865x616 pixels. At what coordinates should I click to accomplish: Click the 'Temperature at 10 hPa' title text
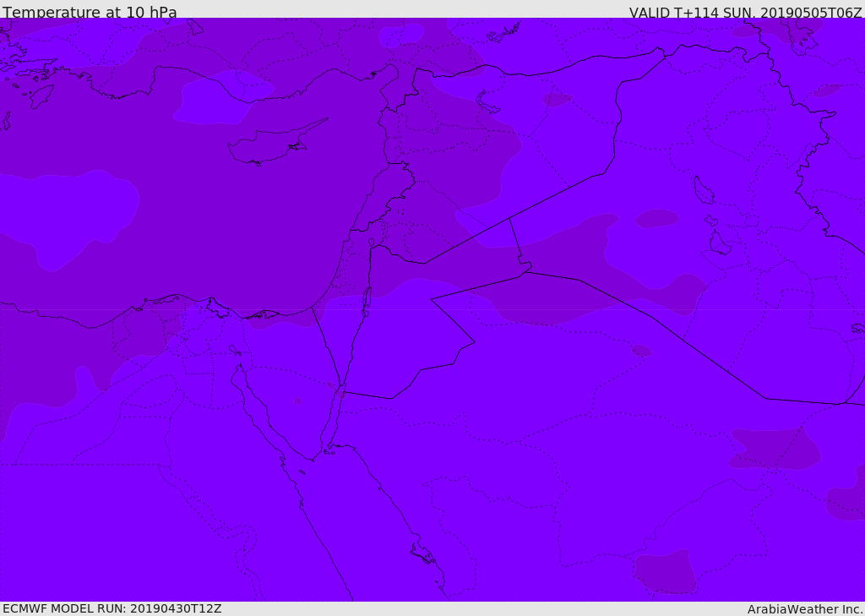(90, 12)
